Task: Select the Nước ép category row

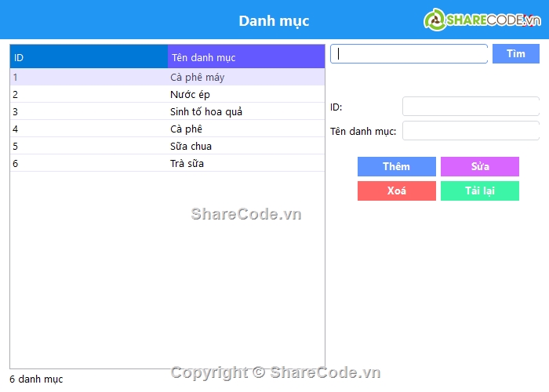Action: [x=190, y=95]
